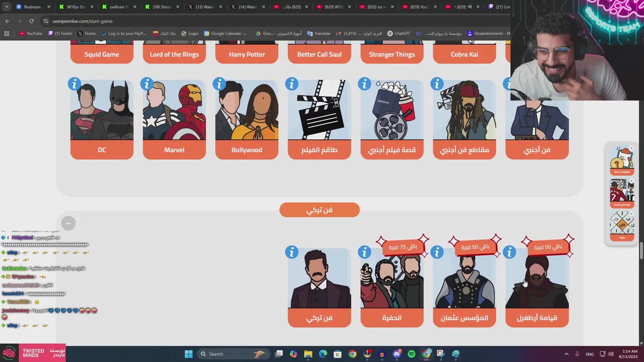644x362 pixels.
Task: Select the Harry Potter category
Action: click(247, 52)
